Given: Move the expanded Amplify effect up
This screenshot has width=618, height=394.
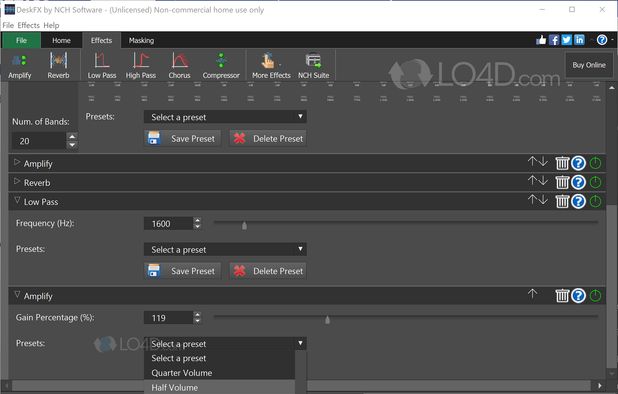Looking at the screenshot, I should pos(532,294).
